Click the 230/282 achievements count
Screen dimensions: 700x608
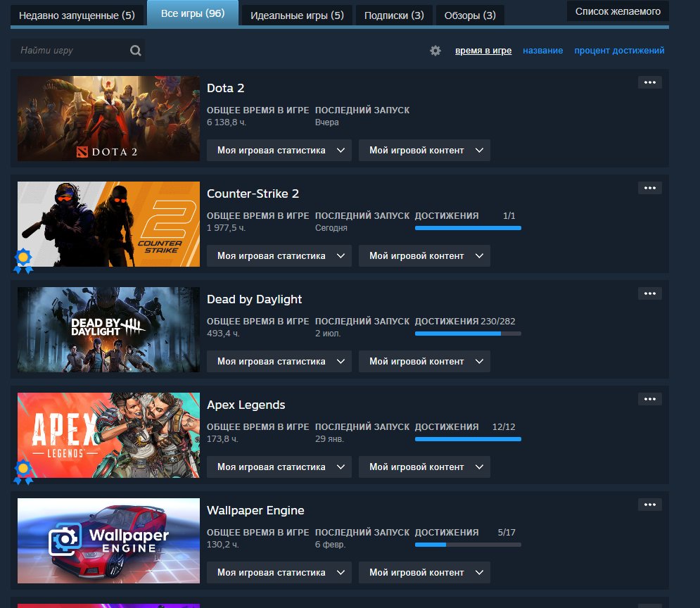[x=498, y=322]
